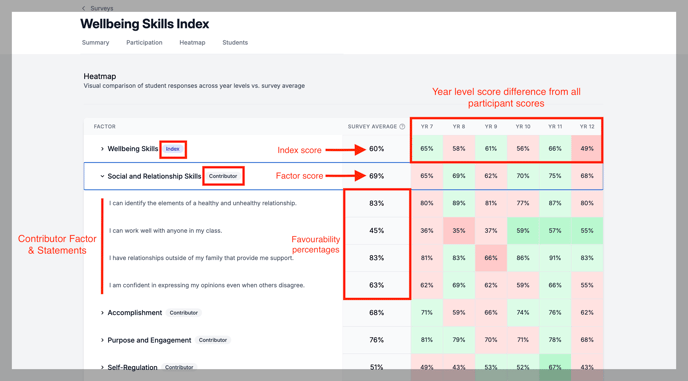Click the Contributor badge beside Accomplishment

tap(183, 313)
